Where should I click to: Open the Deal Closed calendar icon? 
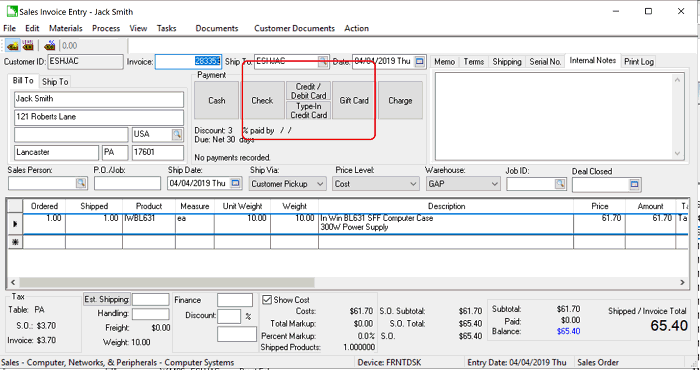[x=634, y=184]
